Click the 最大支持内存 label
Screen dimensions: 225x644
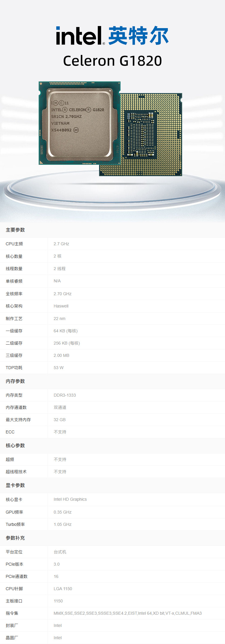point(18,420)
